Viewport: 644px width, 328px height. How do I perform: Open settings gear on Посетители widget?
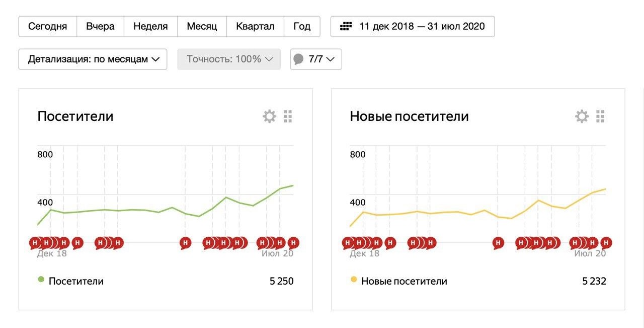pos(270,117)
